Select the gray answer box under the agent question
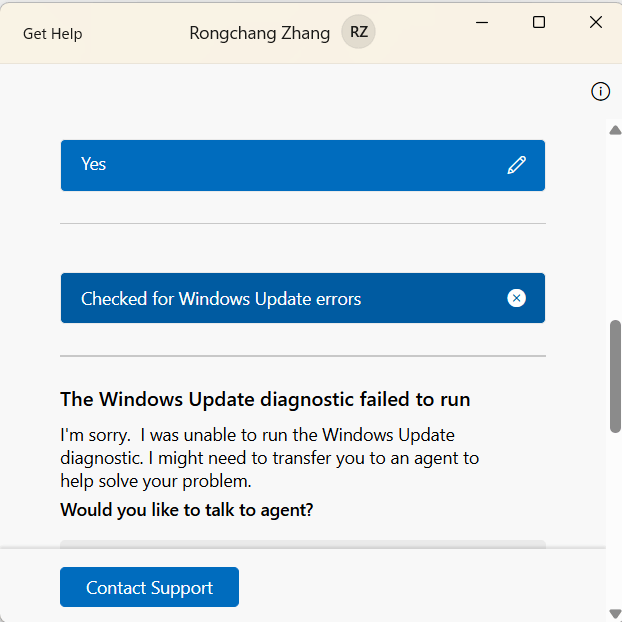 click(x=303, y=544)
